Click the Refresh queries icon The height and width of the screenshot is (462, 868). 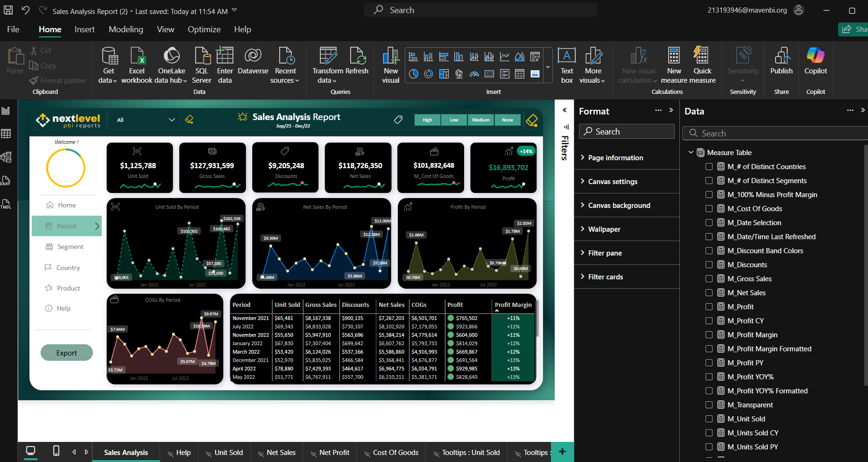357,56
